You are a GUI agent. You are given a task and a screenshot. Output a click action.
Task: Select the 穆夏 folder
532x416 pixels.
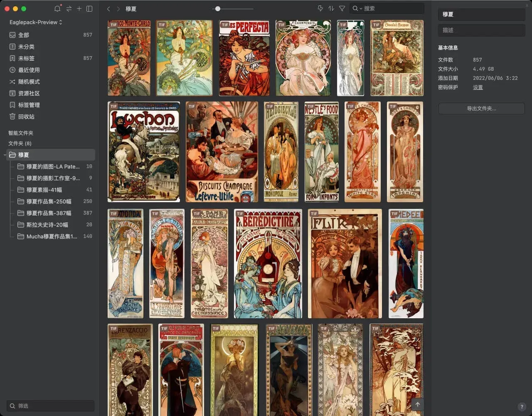point(51,155)
